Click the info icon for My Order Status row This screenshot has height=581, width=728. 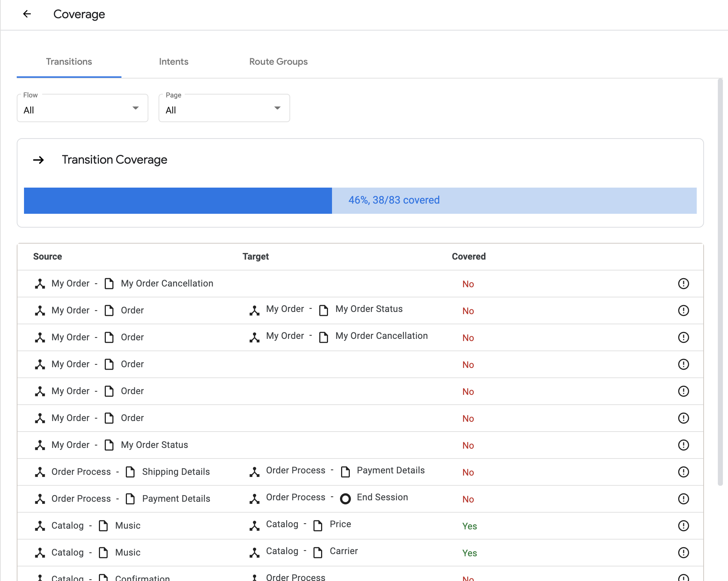684,445
